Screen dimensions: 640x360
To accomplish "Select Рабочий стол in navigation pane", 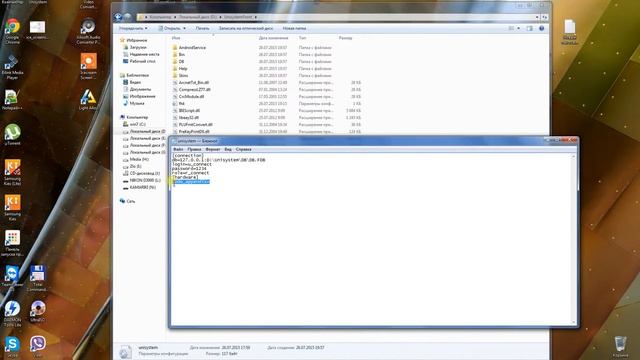I will click(139, 61).
